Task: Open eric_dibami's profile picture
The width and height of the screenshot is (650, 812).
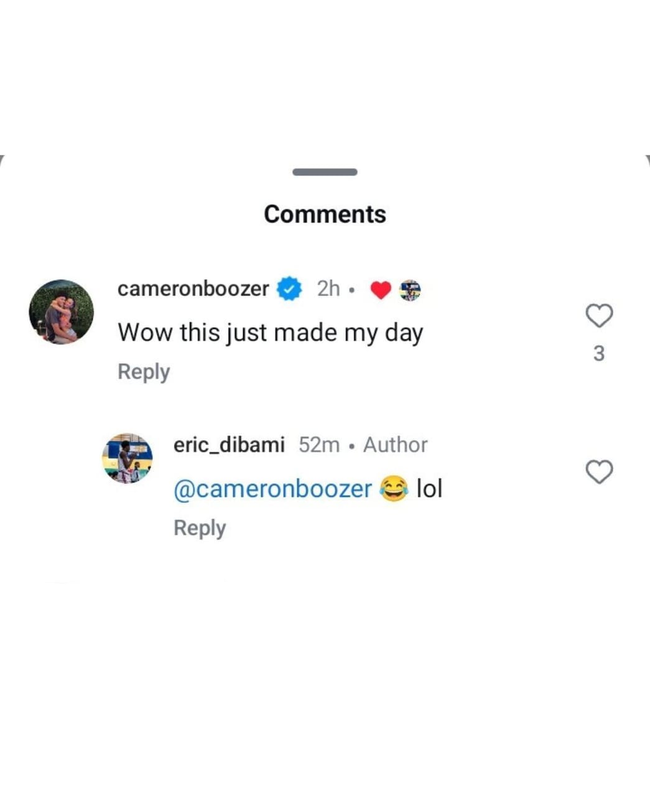Action: 128,460
